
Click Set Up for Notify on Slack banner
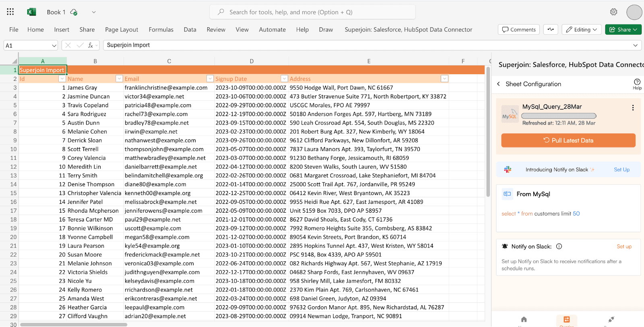(x=621, y=170)
